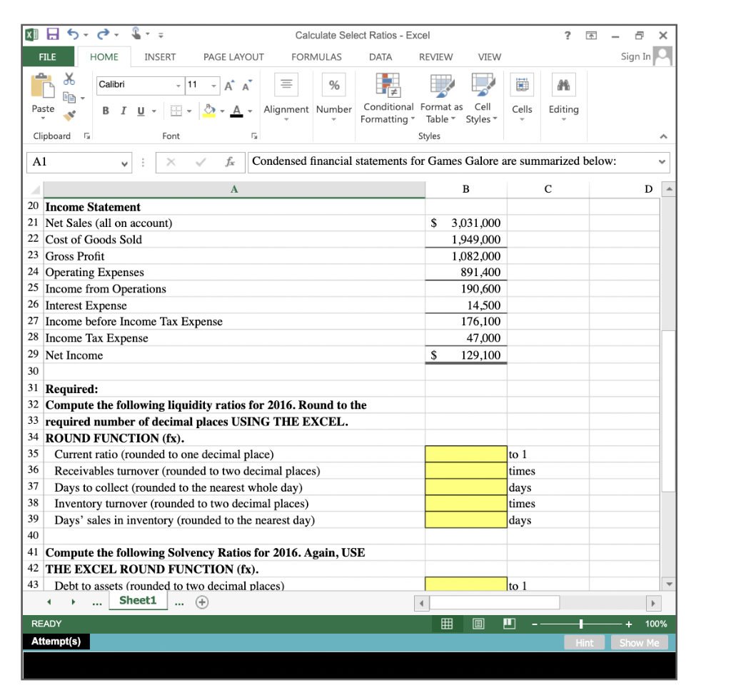Apply bold formatting from the Font group
Screen dimensions: 731x700
point(106,111)
